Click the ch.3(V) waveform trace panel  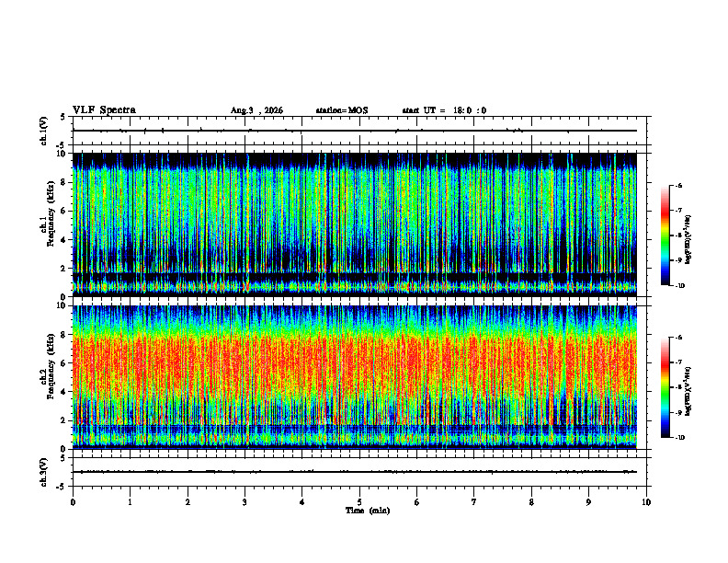[359, 472]
